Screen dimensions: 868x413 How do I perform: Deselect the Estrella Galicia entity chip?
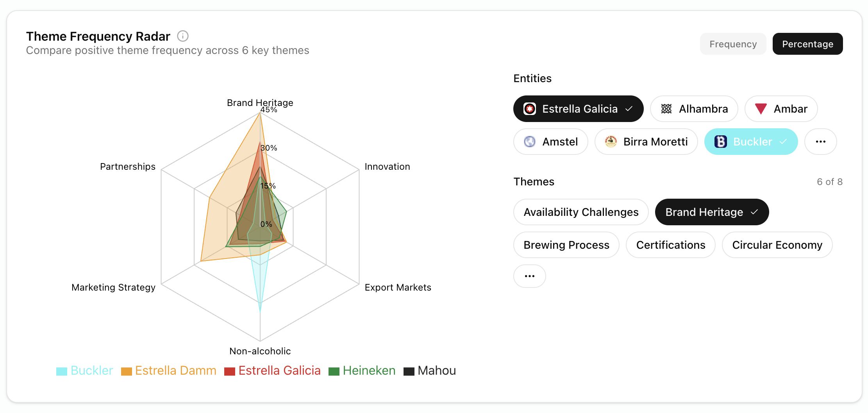(x=578, y=109)
